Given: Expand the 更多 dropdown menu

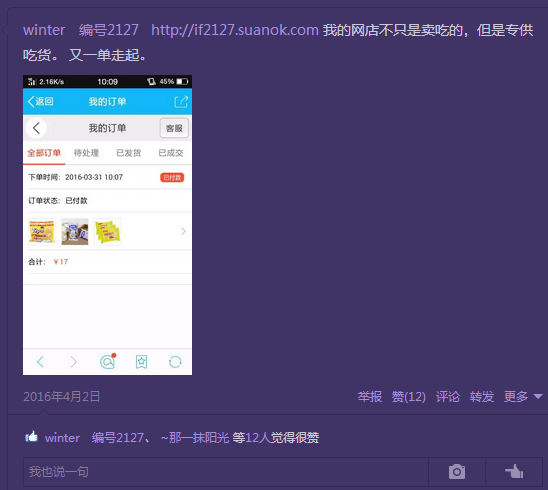Looking at the screenshot, I should click(523, 397).
